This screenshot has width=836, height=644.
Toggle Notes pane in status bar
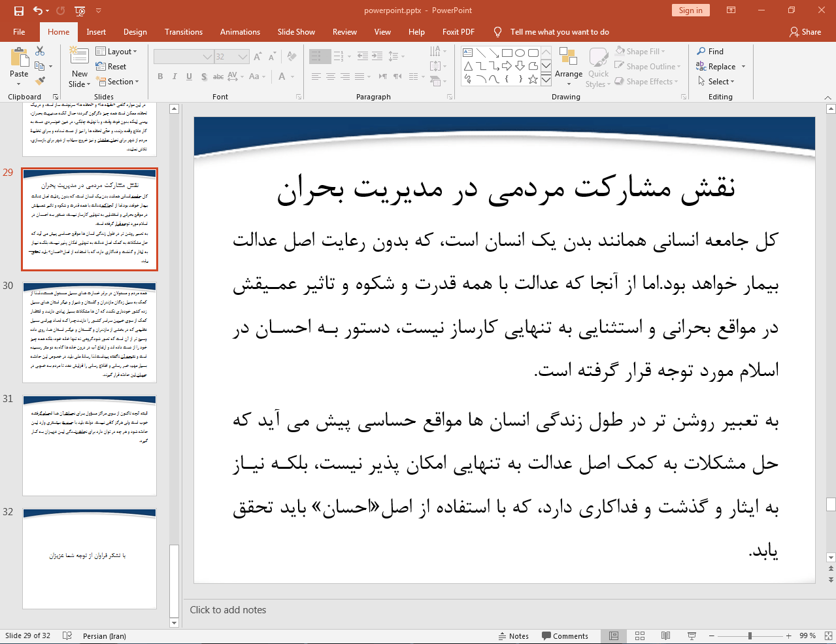[513, 636]
